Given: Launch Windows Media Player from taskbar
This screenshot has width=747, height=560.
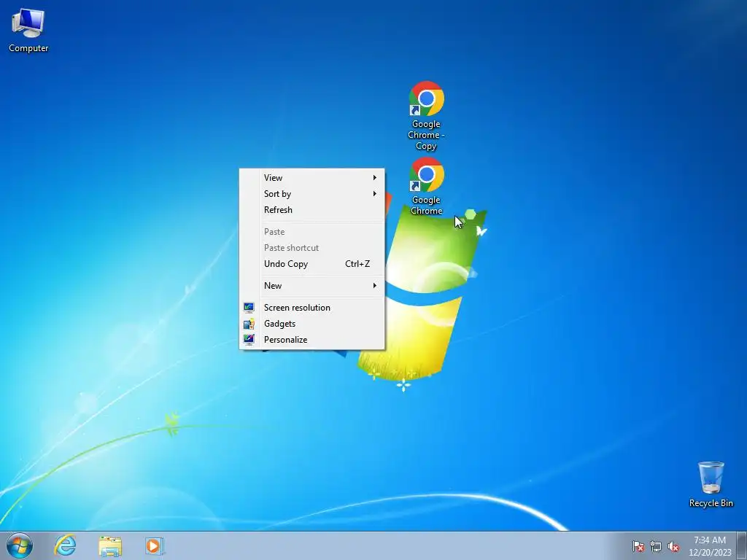Looking at the screenshot, I should tap(155, 545).
